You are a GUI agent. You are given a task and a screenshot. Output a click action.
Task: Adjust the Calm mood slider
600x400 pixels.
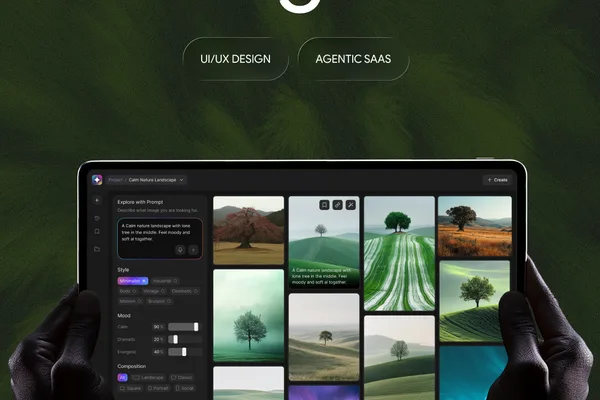(184, 327)
